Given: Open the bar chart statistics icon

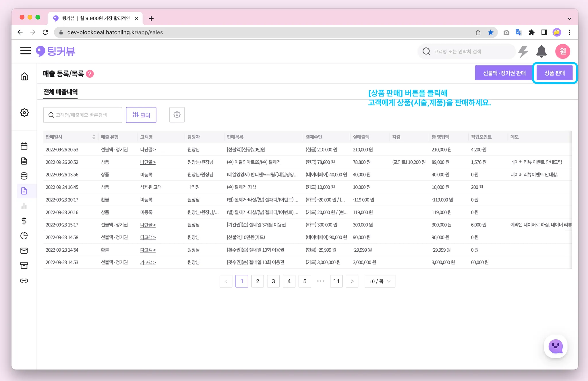Looking at the screenshot, I should pyautogui.click(x=24, y=206).
